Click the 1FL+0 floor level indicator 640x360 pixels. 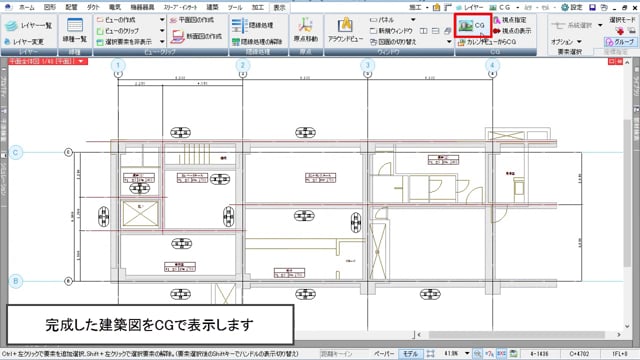click(x=620, y=353)
